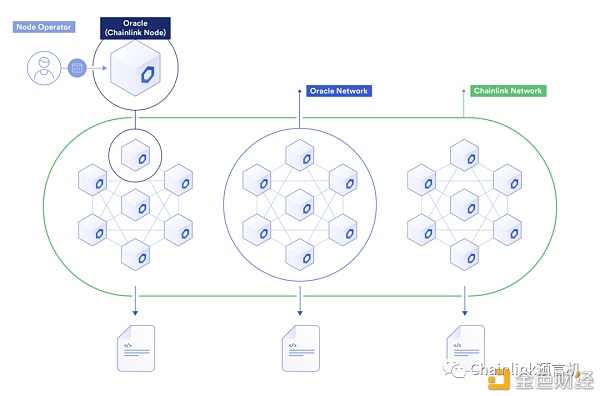Click arrow below the Oracle Network circle
This screenshot has height=396, width=600.
pos(300,301)
